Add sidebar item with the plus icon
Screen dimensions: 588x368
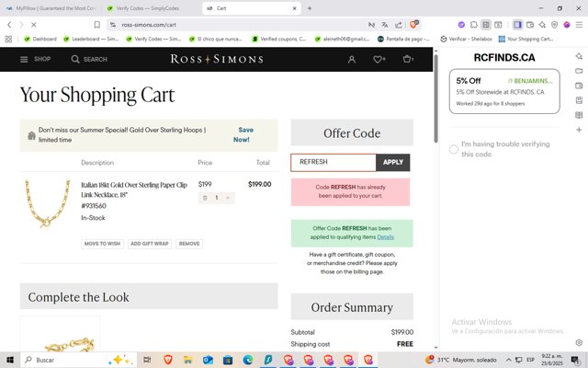[579, 130]
